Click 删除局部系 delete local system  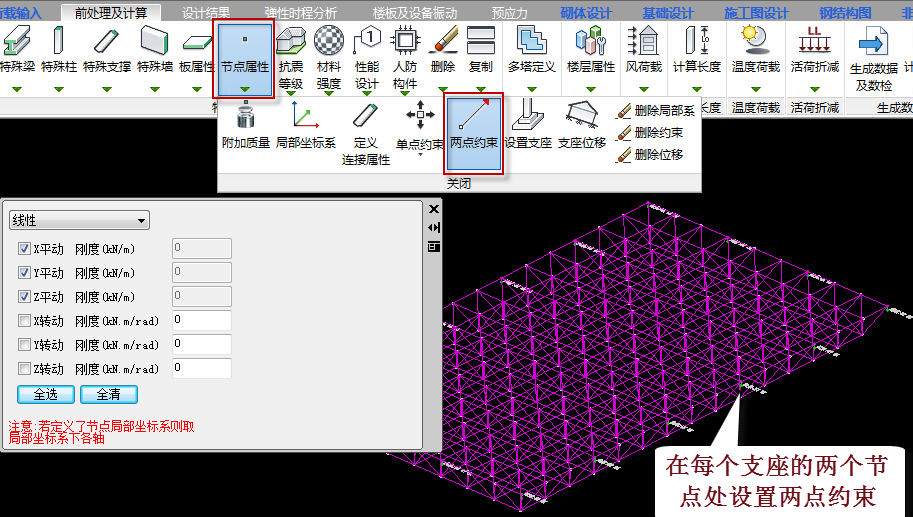656,111
